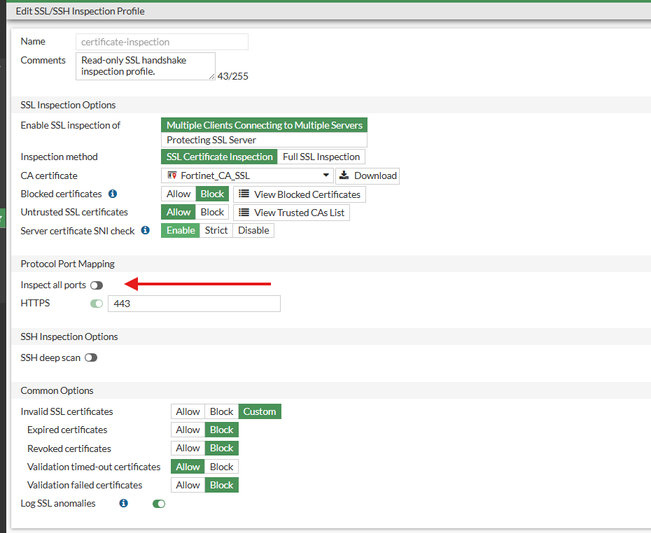This screenshot has height=533, width=651.
Task: Click the HTTPS port 443 field
Action: coord(194,303)
